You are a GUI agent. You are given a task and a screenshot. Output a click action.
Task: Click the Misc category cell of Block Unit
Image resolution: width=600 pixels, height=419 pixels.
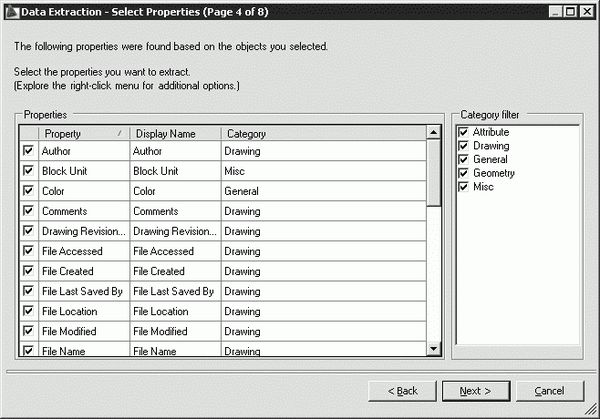[x=324, y=171]
